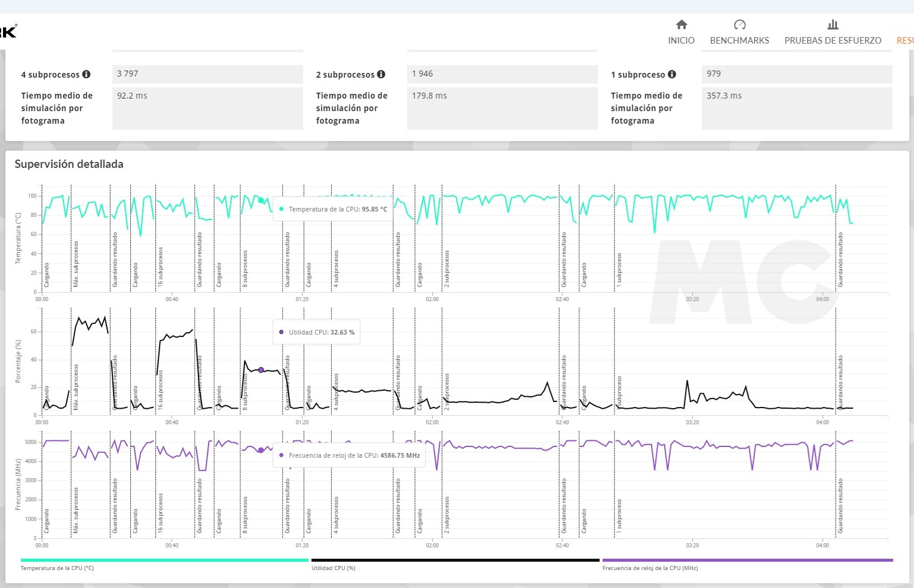Select the BENCHMARKS menu label
The image size is (914, 588).
coord(739,41)
